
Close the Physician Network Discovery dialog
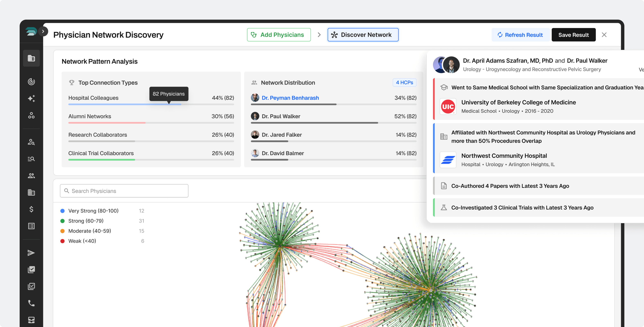[604, 35]
